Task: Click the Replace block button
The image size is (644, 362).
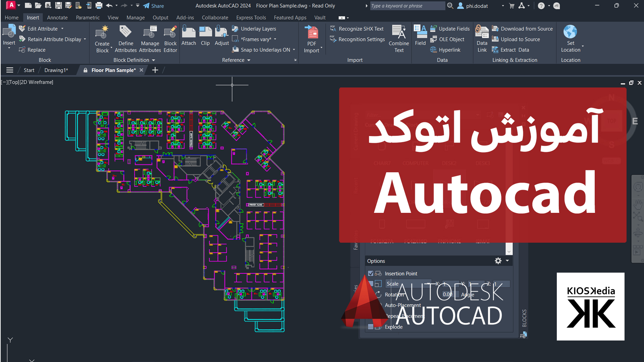Action: (x=32, y=50)
